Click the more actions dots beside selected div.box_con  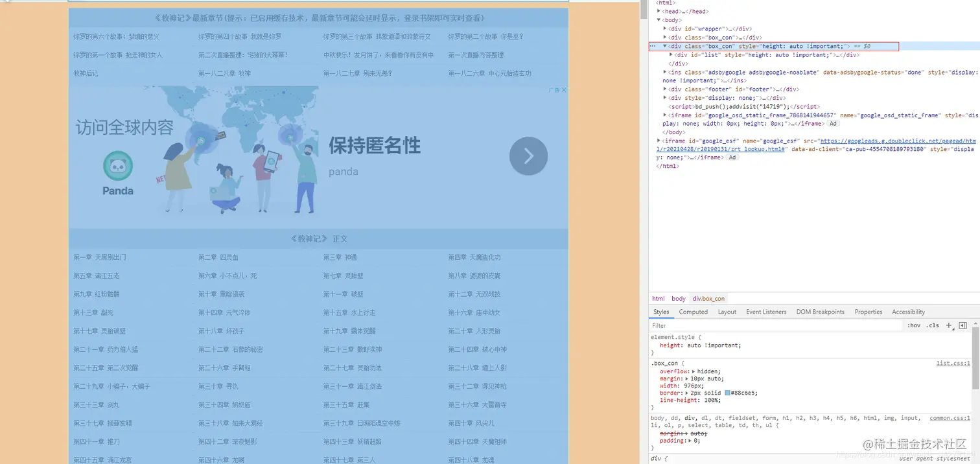tap(652, 46)
